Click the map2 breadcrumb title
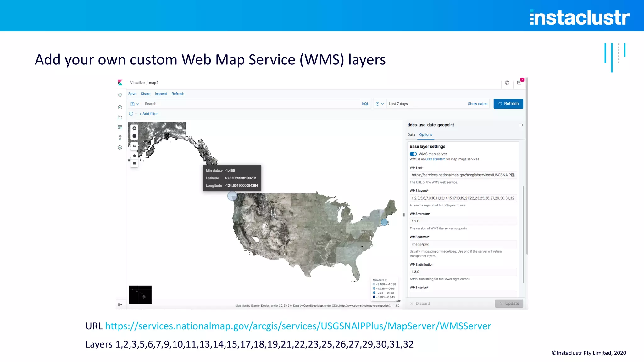This screenshot has width=644, height=362. point(153,83)
